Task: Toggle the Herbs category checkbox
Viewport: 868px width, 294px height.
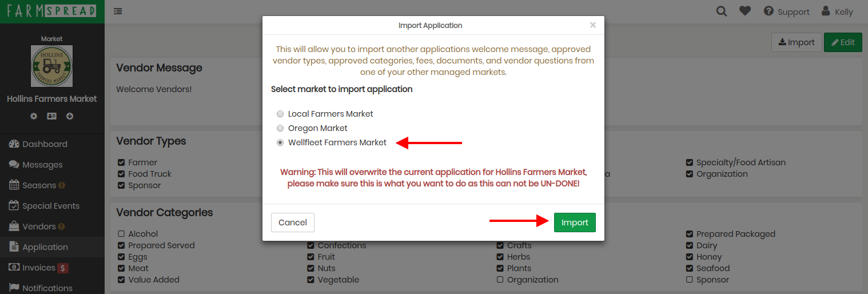Action: click(x=500, y=257)
